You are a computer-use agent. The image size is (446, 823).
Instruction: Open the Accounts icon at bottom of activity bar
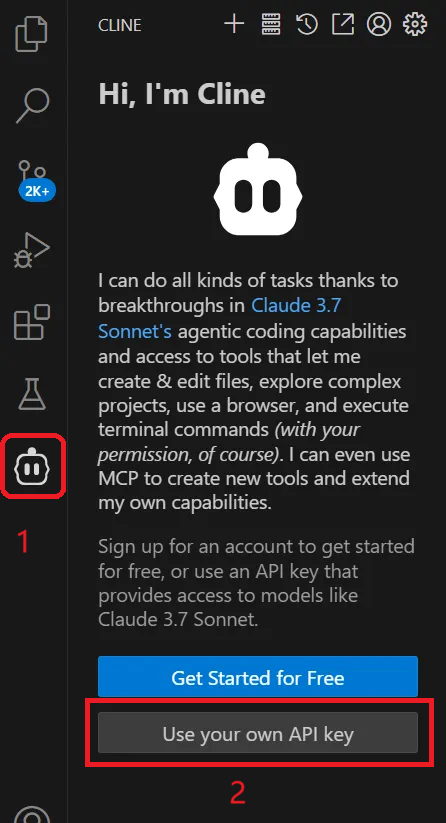33,813
